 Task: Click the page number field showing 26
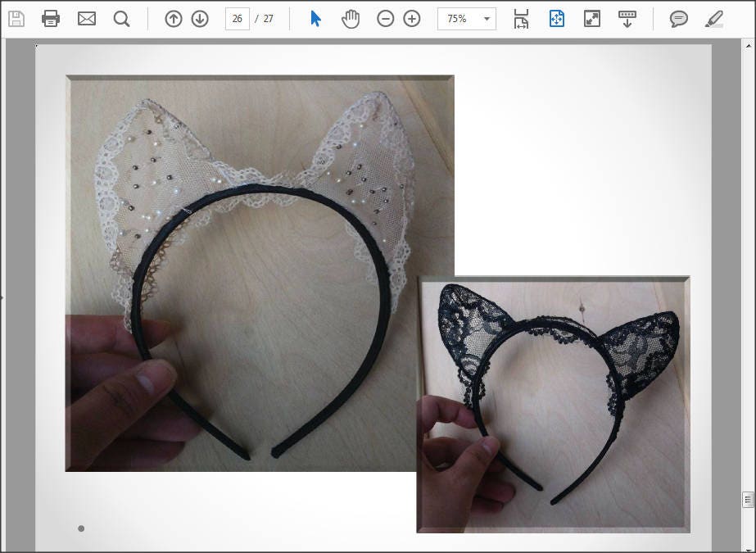pyautogui.click(x=237, y=18)
